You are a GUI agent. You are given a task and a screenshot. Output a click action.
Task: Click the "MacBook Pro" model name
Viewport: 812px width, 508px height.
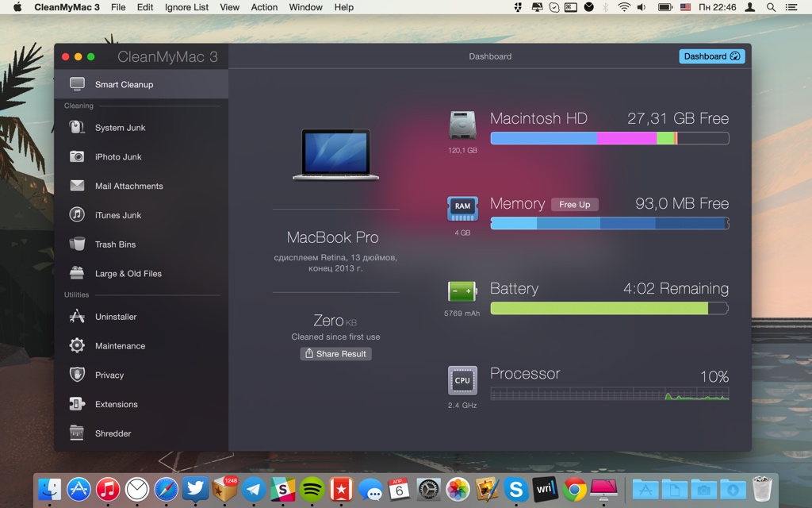332,237
